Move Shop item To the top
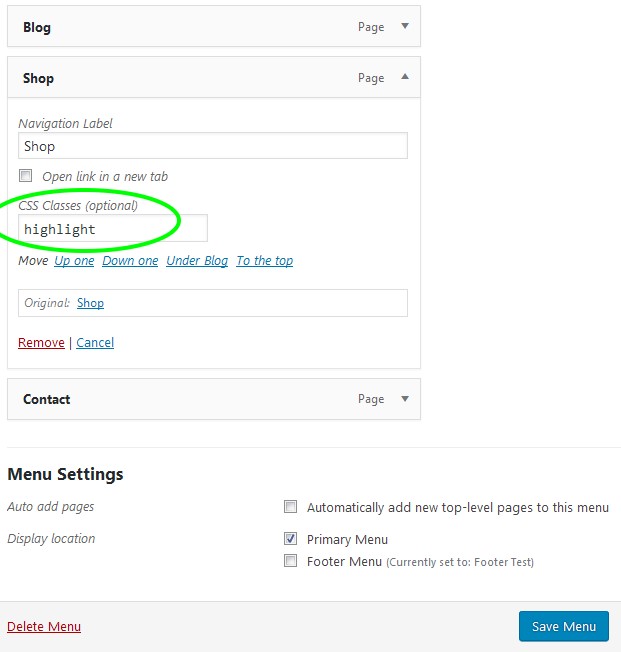The width and height of the screenshot is (621, 652). [x=265, y=261]
